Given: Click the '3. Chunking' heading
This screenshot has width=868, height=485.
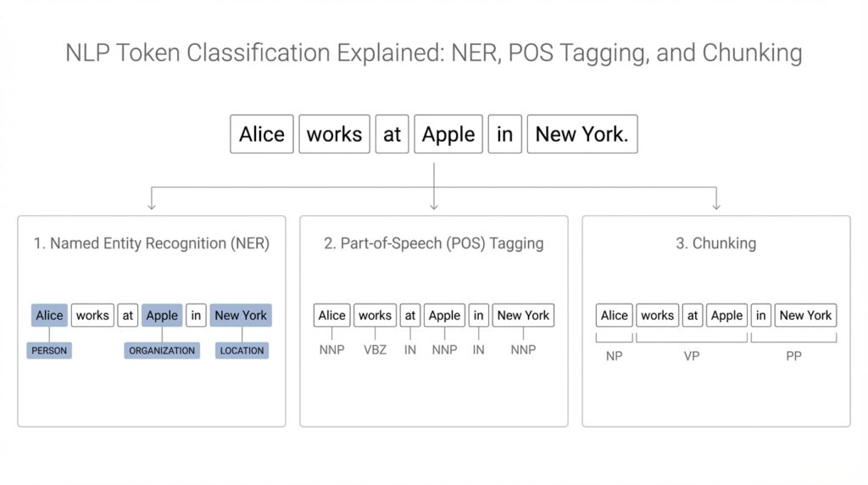Looking at the screenshot, I should coord(715,243).
